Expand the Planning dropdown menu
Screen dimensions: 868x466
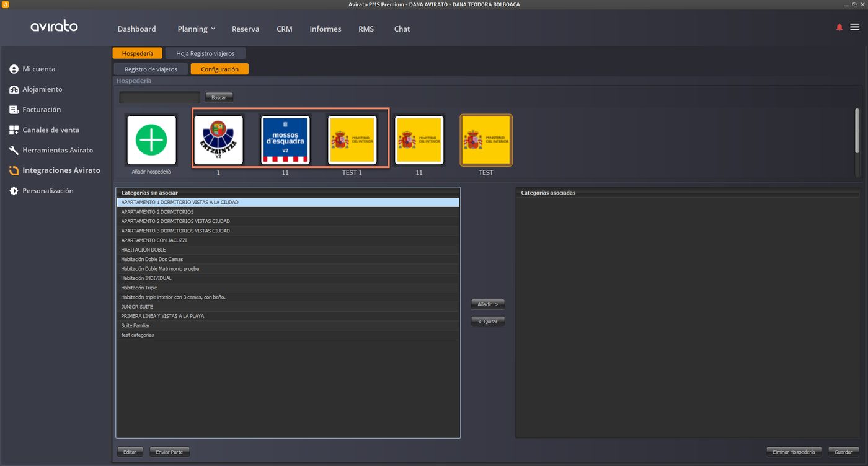[x=196, y=29]
